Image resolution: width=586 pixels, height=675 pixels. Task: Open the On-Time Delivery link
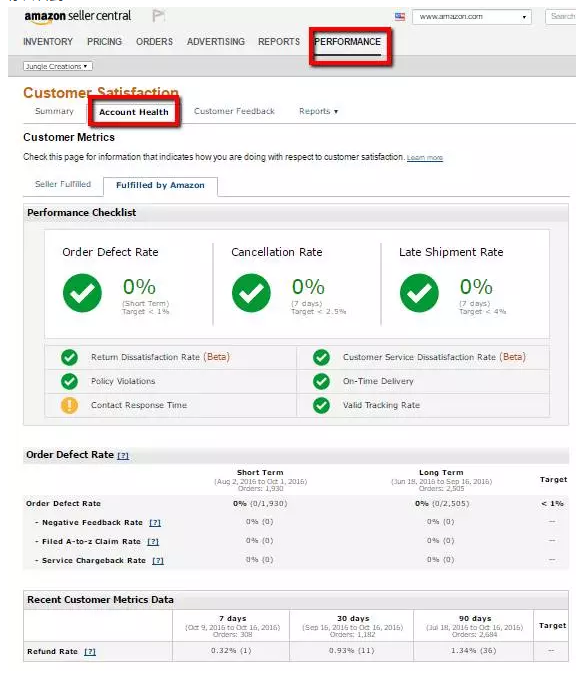pos(378,381)
